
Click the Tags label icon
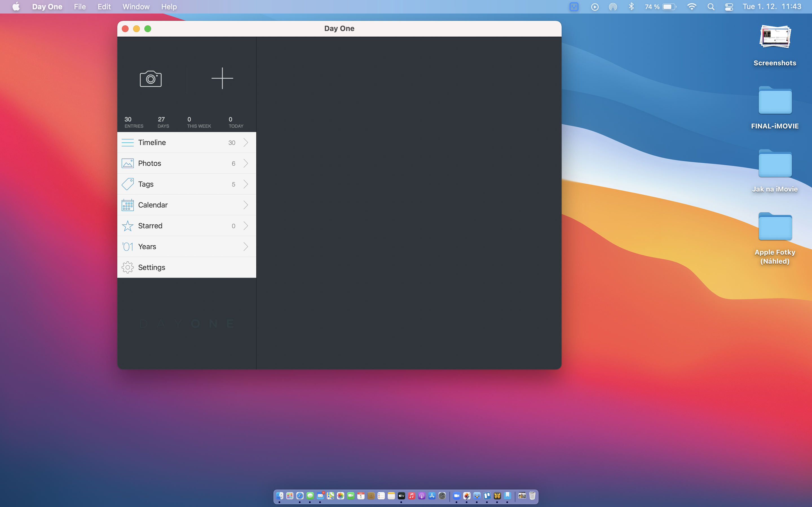coord(127,184)
